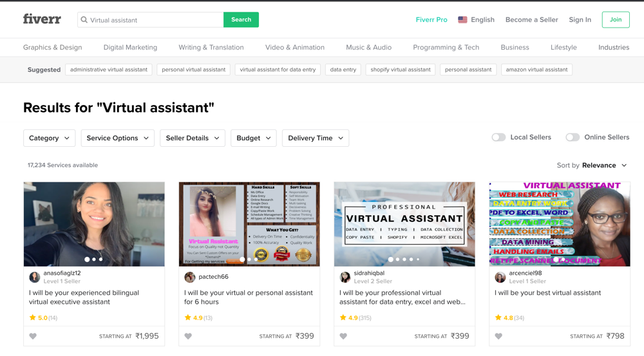Open the Sort by Relevance dropdown
Image resolution: width=644 pixels, height=356 pixels.
592,165
